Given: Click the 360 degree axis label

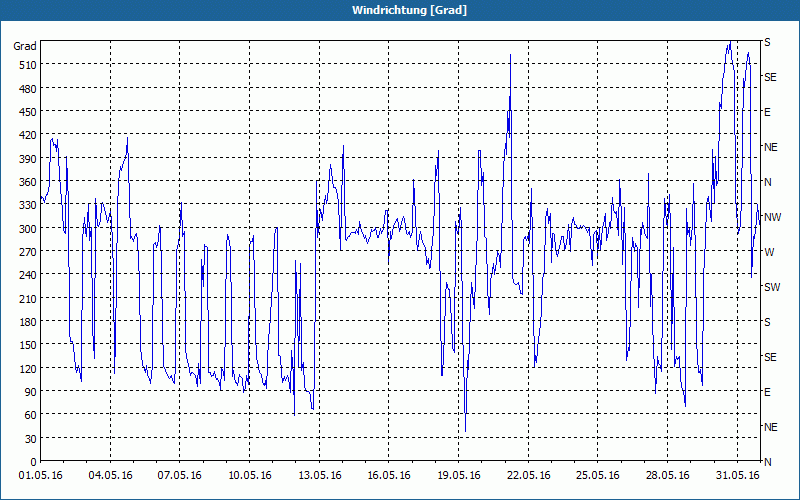Looking at the screenshot, I should point(26,182).
